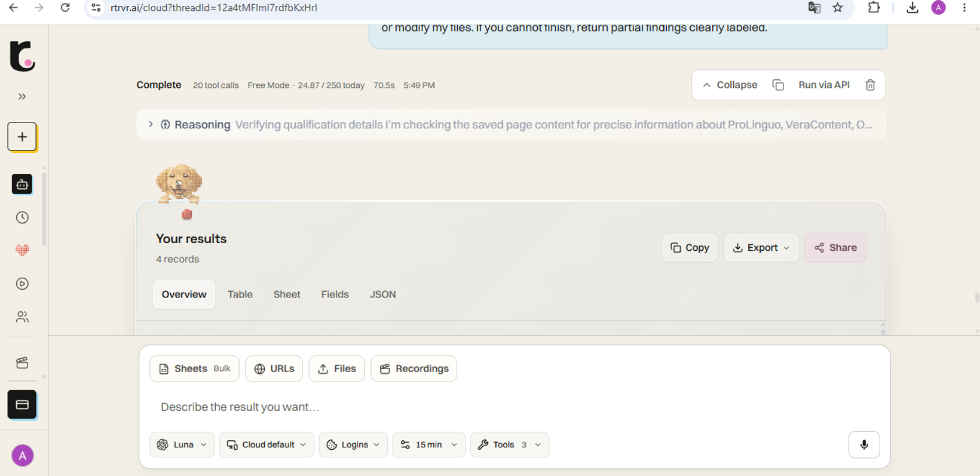Open the Tools 3 dropdown
Screen dimensions: 980x476
[x=509, y=445]
